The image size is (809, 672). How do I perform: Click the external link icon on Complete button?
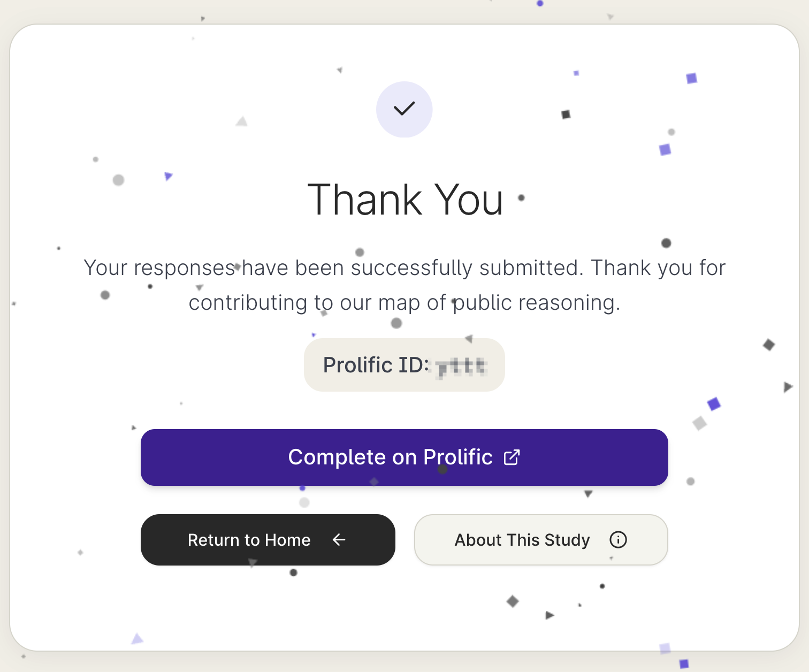(512, 457)
